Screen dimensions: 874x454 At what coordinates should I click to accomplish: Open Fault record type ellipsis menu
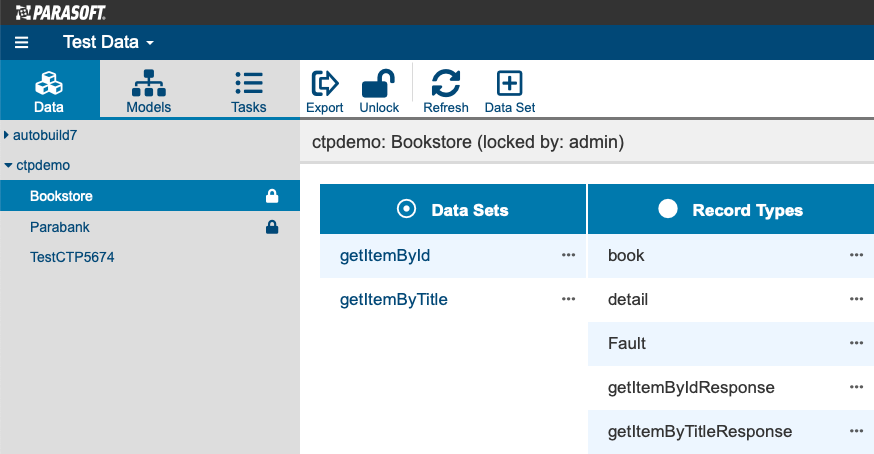click(856, 343)
